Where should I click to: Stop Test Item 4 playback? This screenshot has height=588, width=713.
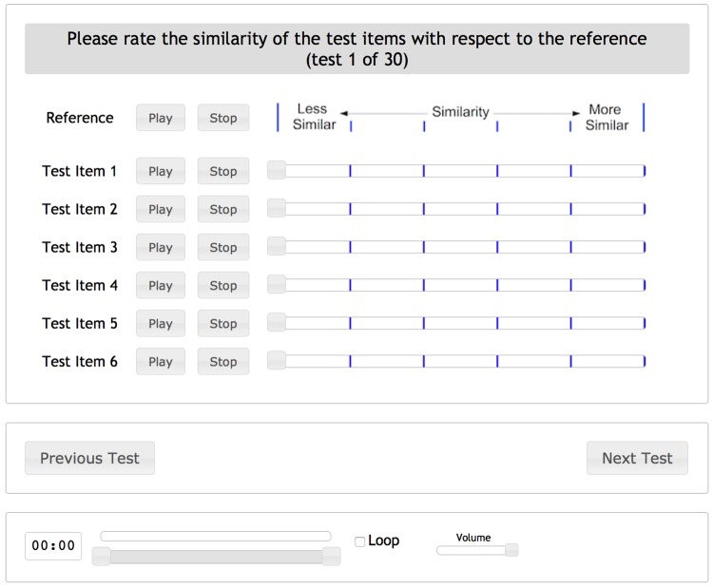pyautogui.click(x=223, y=285)
